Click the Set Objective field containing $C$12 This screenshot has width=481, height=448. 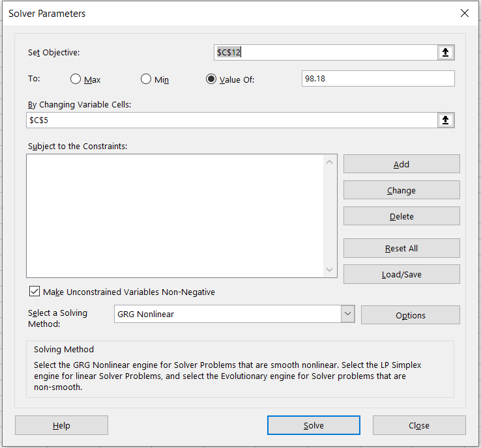(x=326, y=53)
